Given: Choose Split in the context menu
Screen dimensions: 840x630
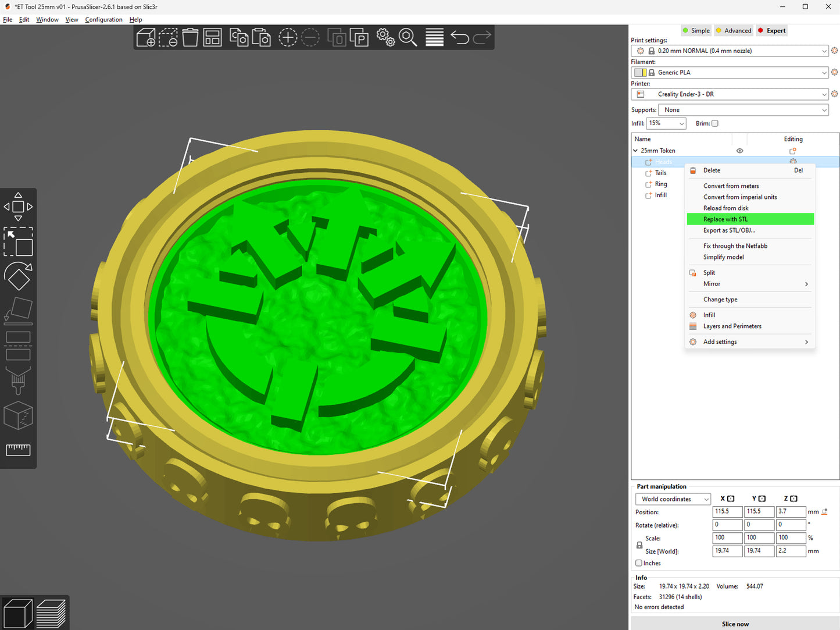Looking at the screenshot, I should click(x=750, y=273).
